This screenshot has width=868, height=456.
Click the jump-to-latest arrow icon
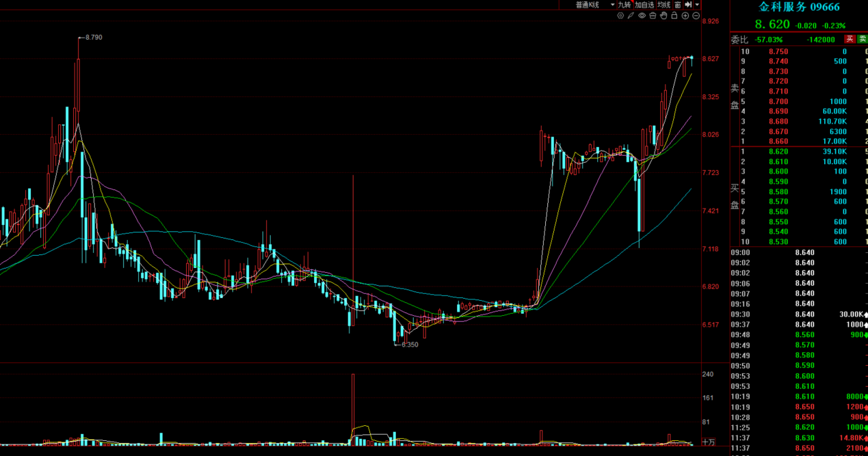[687, 5]
